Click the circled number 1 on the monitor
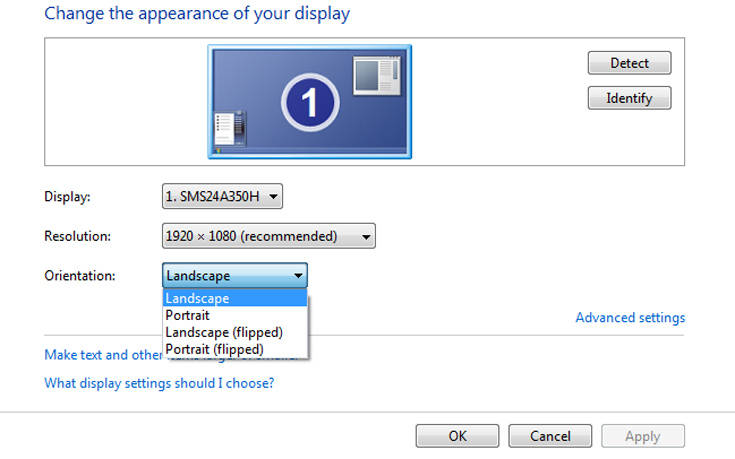 click(x=310, y=102)
